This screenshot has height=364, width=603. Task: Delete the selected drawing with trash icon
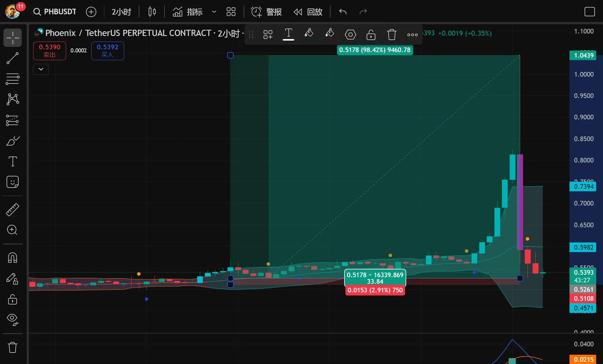(392, 34)
